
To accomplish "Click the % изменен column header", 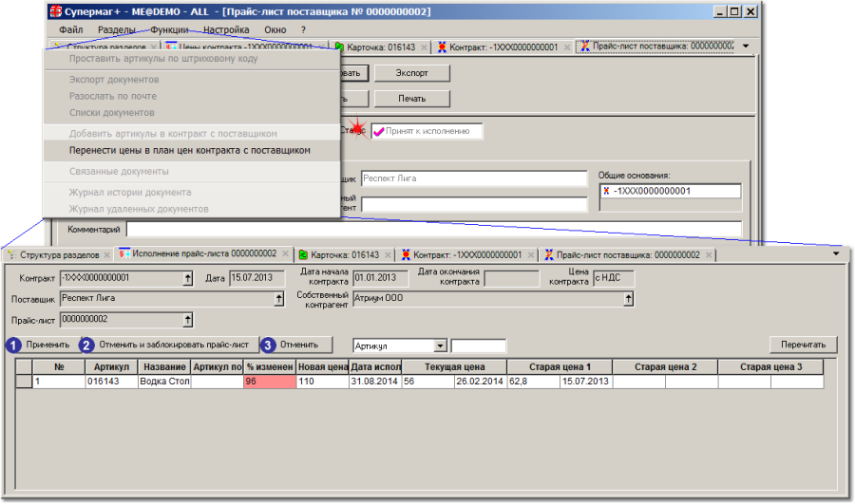I will point(270,367).
